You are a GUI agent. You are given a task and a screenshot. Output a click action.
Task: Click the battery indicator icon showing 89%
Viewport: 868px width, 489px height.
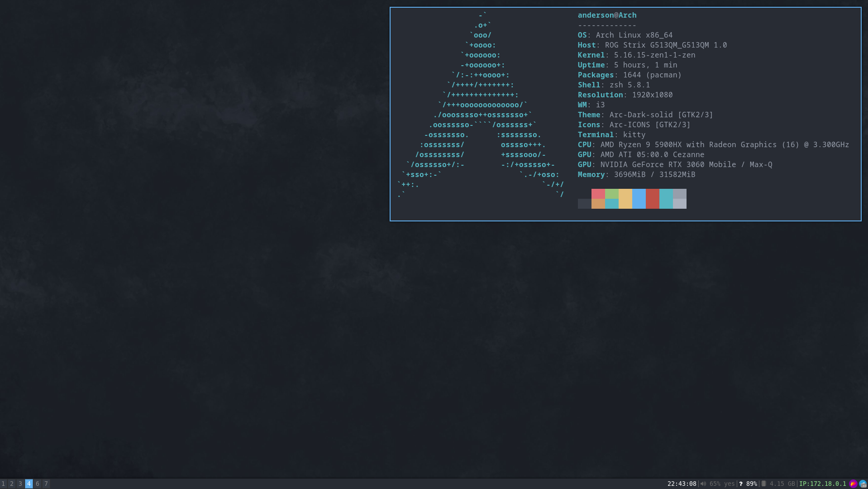[x=752, y=484]
